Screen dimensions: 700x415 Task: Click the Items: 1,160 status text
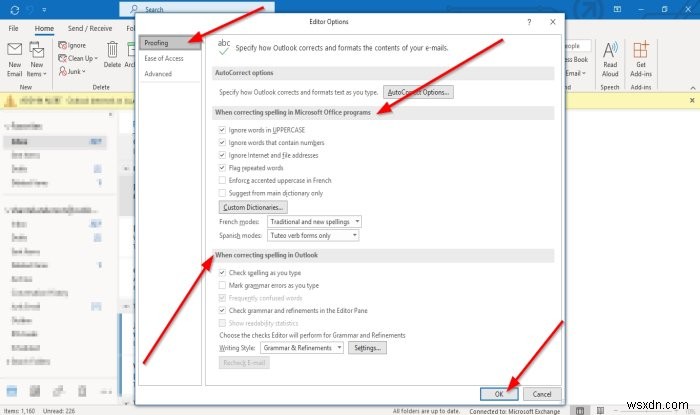19,411
